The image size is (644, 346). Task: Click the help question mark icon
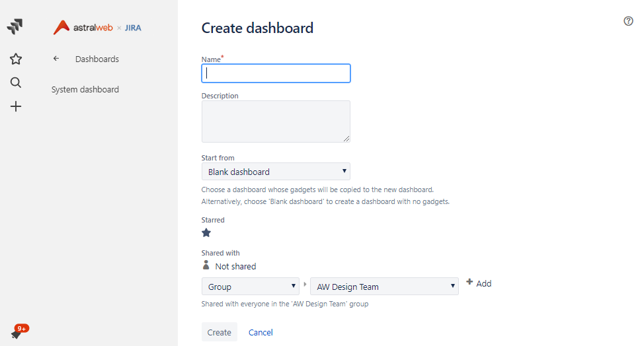coord(628,21)
